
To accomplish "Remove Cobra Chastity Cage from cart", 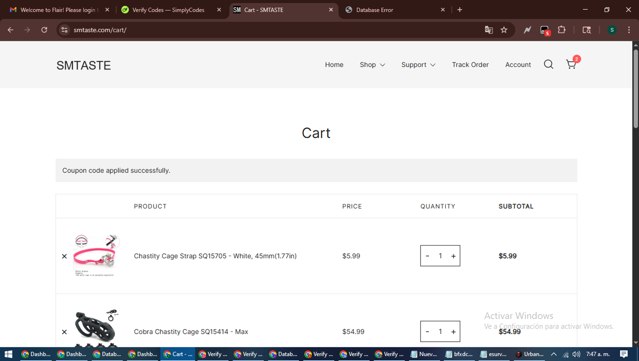I will (64, 332).
